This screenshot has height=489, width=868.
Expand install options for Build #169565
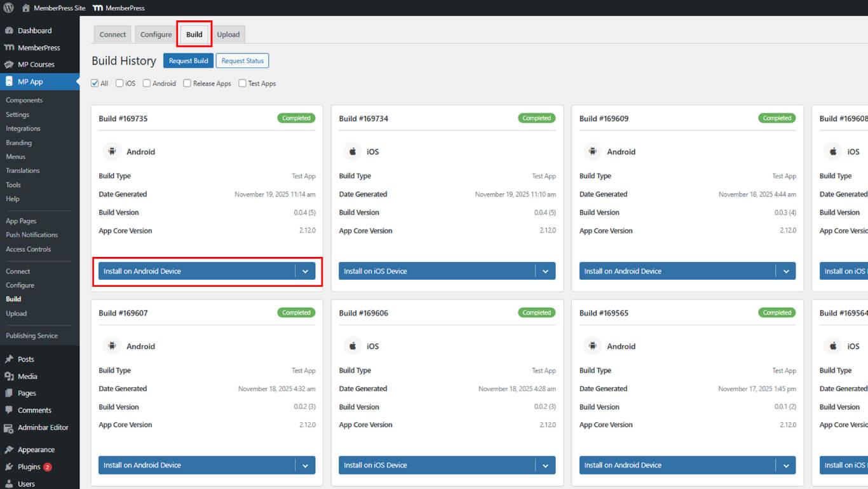786,465
